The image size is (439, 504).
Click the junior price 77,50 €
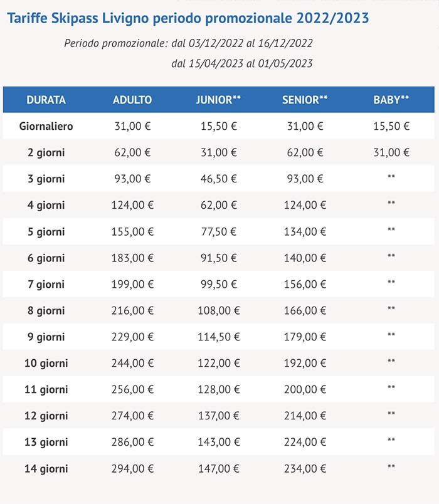(x=218, y=231)
